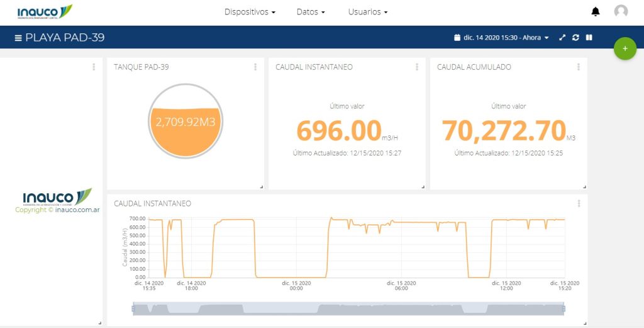Open the Datos menu
The image size is (644, 328).
click(x=311, y=12)
